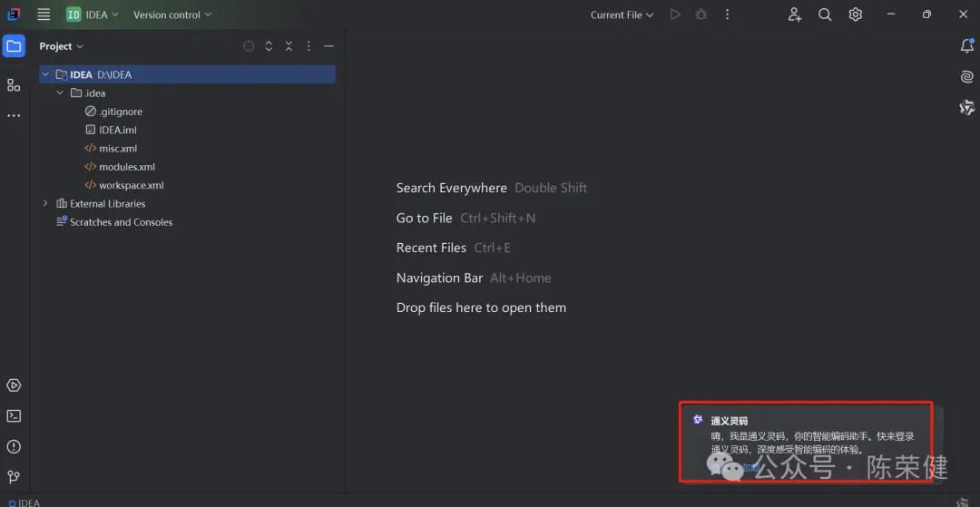980x507 pixels.
Task: Click the Double Shift shortcut hint
Action: click(x=551, y=188)
